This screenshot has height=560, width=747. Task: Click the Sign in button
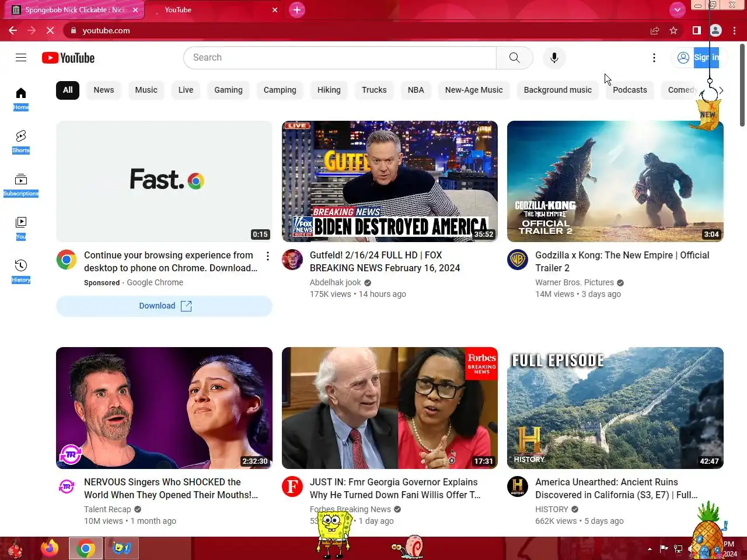(698, 58)
